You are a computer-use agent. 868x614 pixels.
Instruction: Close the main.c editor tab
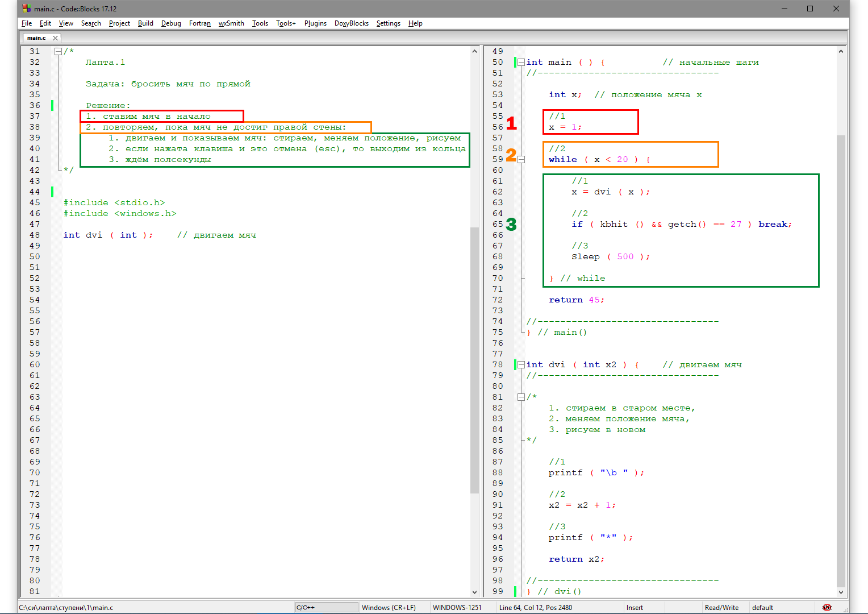point(55,38)
